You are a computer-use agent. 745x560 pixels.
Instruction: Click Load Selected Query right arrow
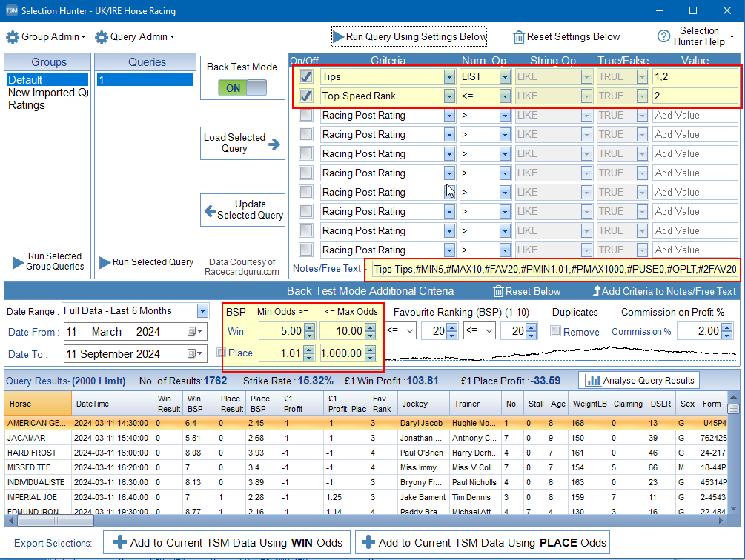tap(274, 144)
